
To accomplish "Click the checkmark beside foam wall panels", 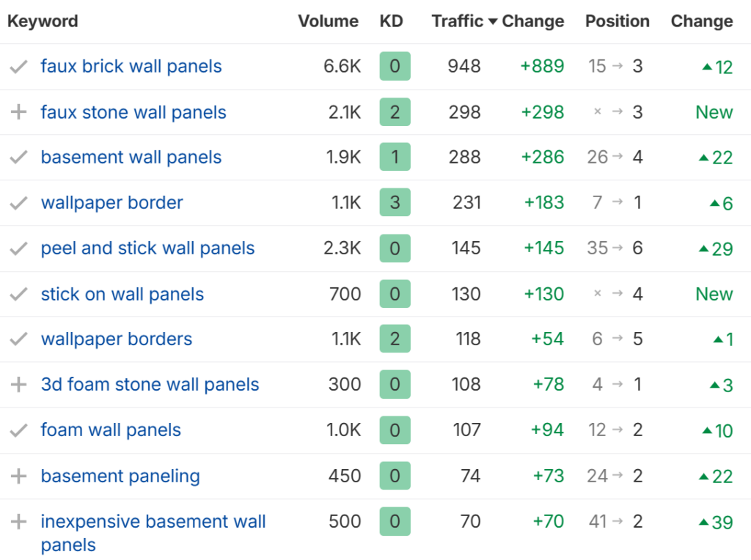I will tap(18, 430).
